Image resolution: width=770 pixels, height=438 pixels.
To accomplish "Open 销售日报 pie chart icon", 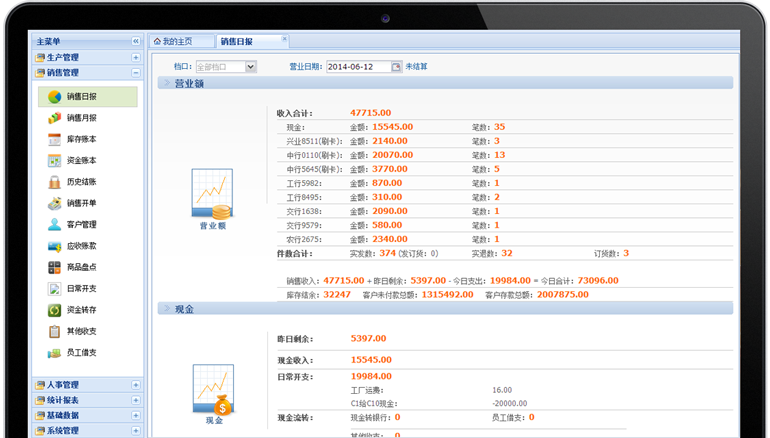I will coord(55,97).
